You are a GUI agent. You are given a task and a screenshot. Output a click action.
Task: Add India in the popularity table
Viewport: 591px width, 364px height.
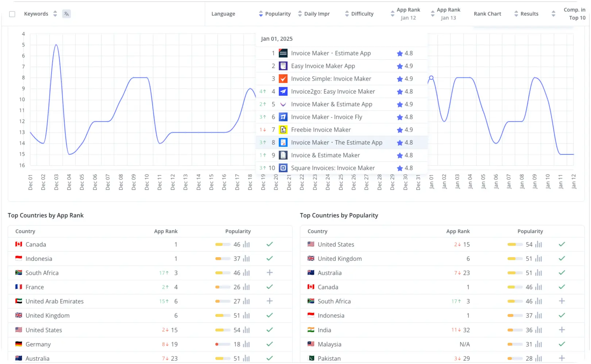[562, 330]
